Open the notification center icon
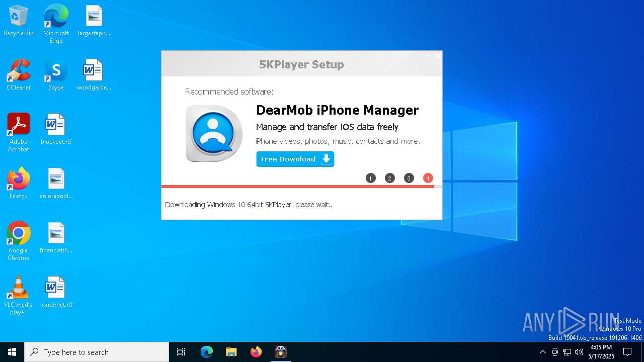Image resolution: width=644 pixels, height=362 pixels. (x=627, y=352)
